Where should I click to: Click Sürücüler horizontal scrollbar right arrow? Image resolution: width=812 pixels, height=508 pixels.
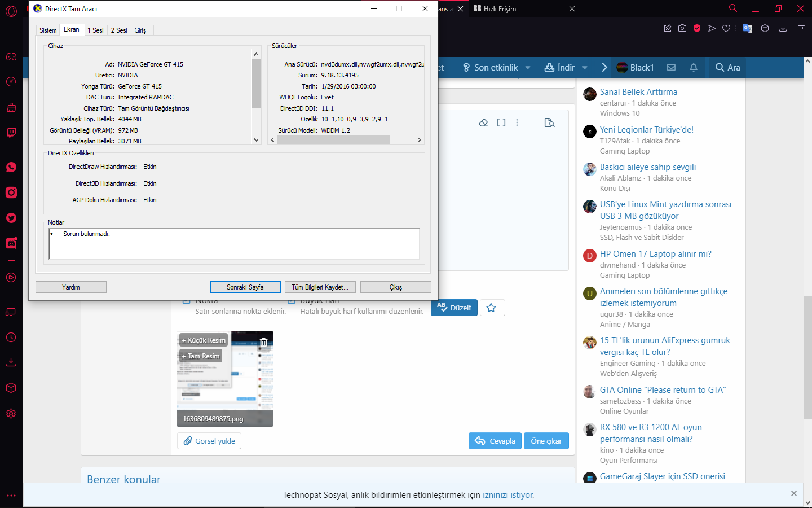419,139
